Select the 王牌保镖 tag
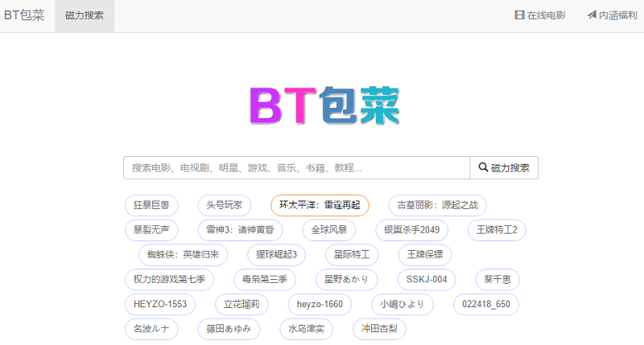The image size is (644, 345). coord(425,255)
